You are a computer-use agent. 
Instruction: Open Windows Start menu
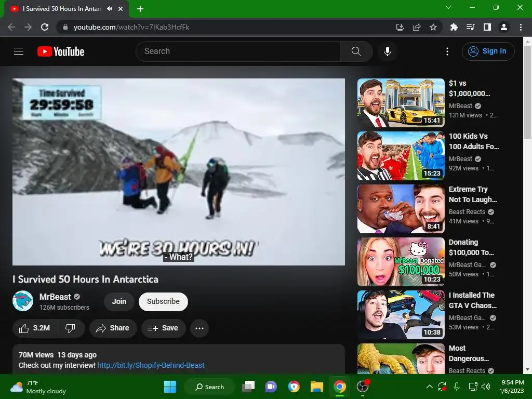pyautogui.click(x=170, y=387)
